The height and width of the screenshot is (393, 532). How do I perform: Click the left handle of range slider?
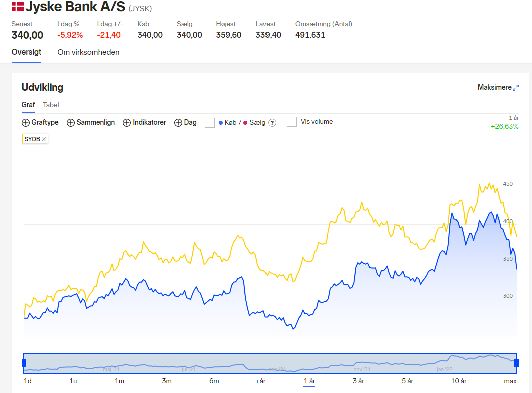(24, 363)
